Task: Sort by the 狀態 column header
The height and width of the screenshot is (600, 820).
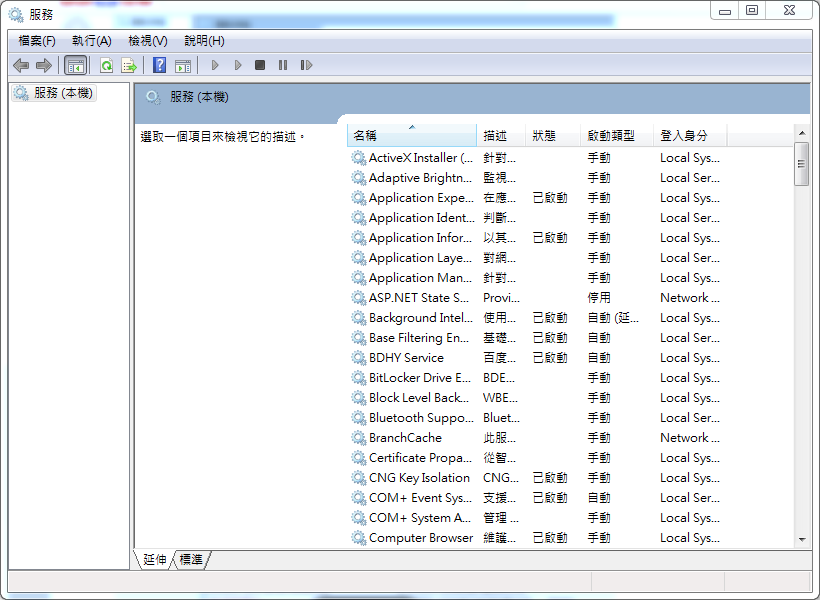Action: [553, 136]
